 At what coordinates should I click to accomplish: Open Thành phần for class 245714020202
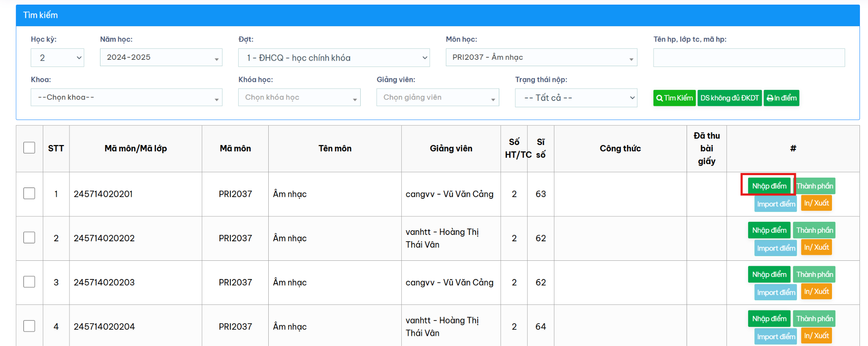pos(814,230)
